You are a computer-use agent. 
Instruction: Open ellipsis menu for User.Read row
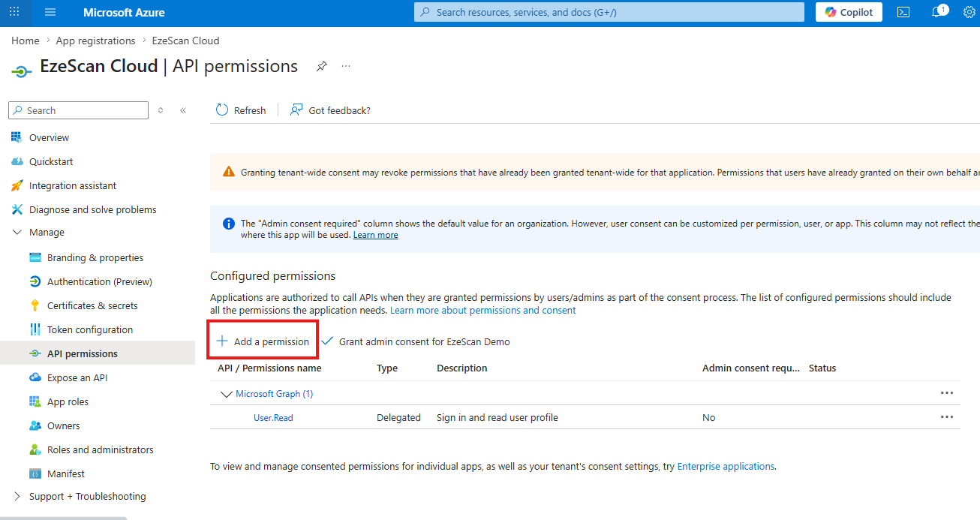[947, 417]
